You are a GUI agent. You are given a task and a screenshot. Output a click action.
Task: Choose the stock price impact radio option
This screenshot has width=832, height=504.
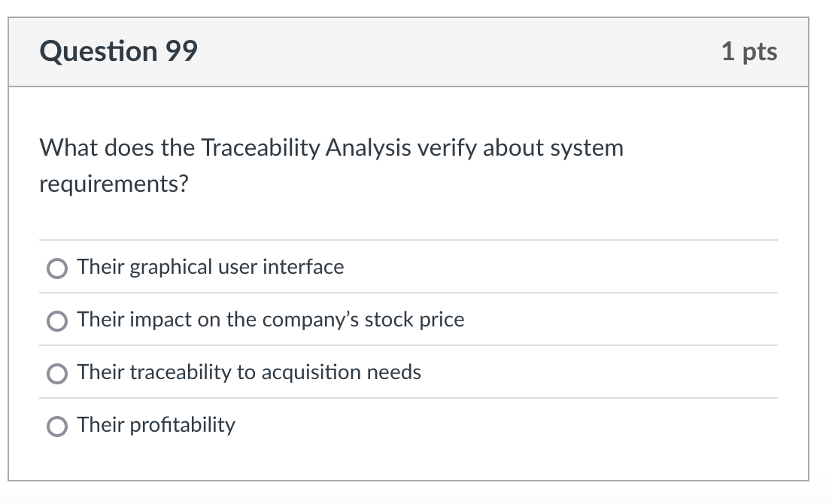[x=57, y=321]
